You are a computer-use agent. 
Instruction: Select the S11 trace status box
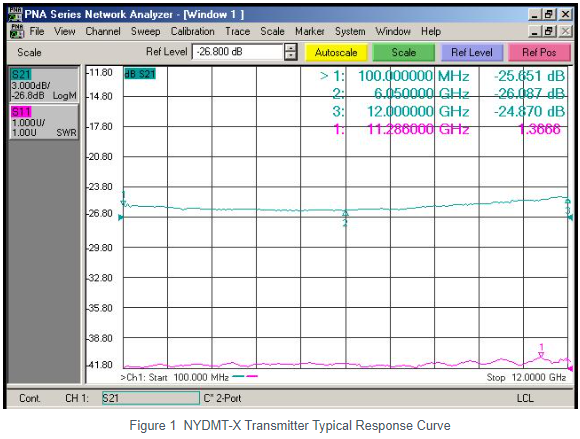[44, 122]
